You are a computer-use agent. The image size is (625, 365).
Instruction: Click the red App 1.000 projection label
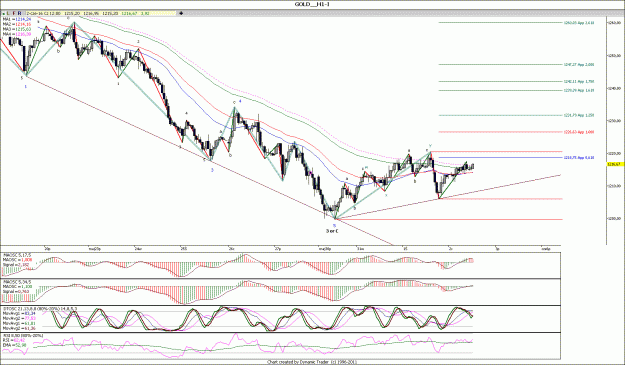[579, 132]
